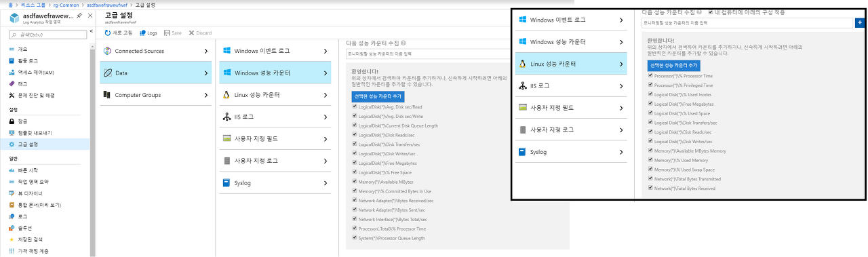This screenshot has height=257, width=868.
Task: Open 문제 진단 및 해결 wrench icon
Action: point(12,95)
